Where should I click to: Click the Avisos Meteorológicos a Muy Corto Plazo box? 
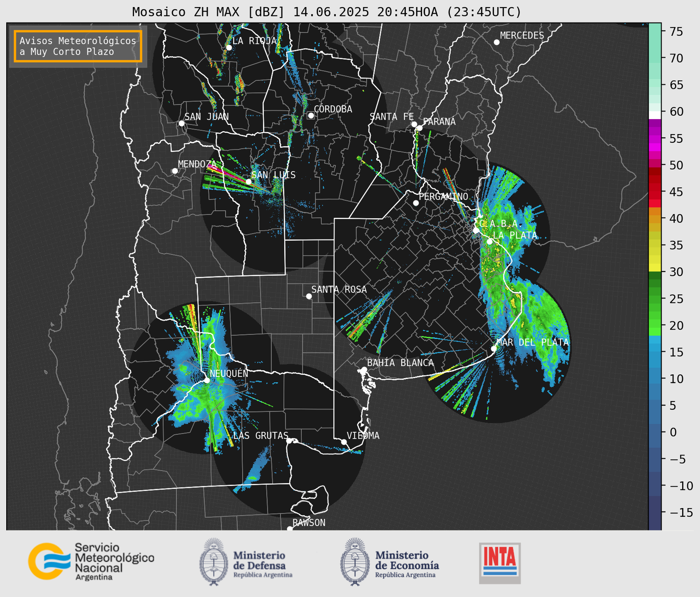78,46
